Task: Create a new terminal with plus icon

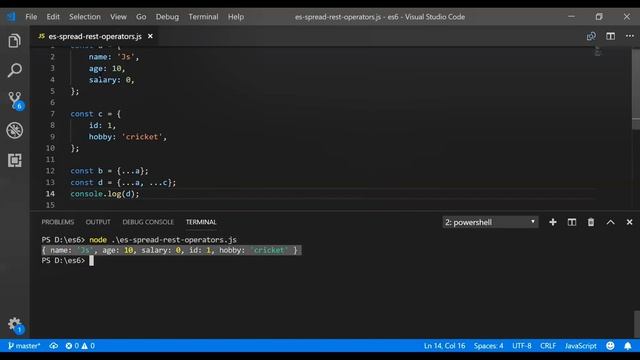Action: (553, 222)
